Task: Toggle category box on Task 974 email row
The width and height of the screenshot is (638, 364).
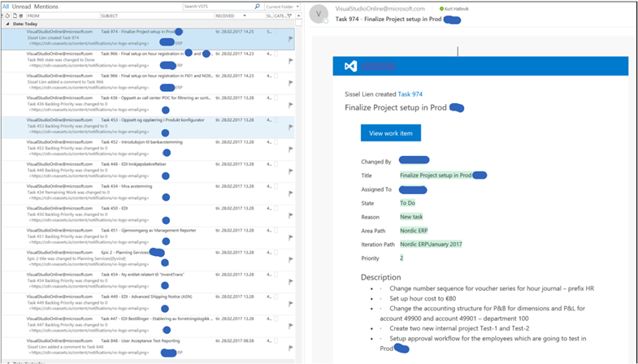Action: pyautogui.click(x=276, y=32)
